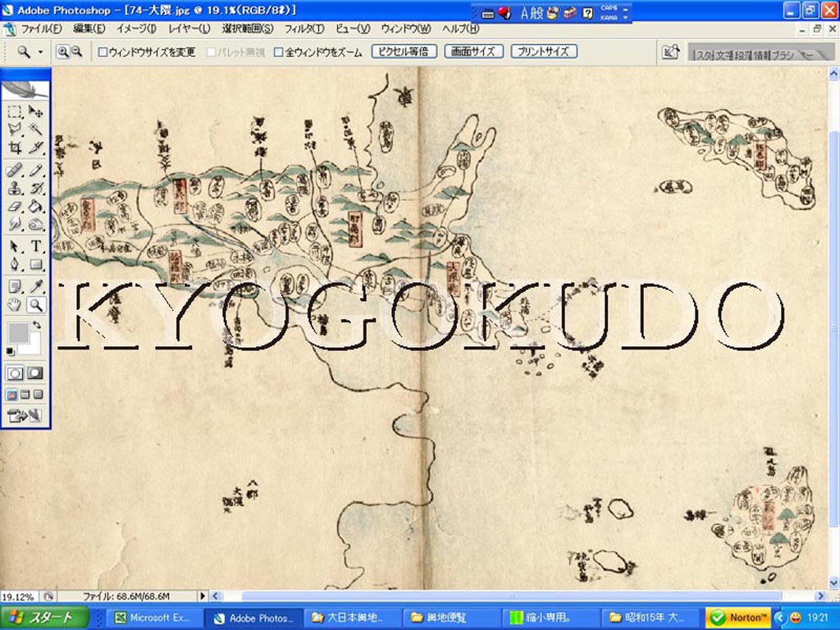Swap foreground and background colors

[36, 325]
